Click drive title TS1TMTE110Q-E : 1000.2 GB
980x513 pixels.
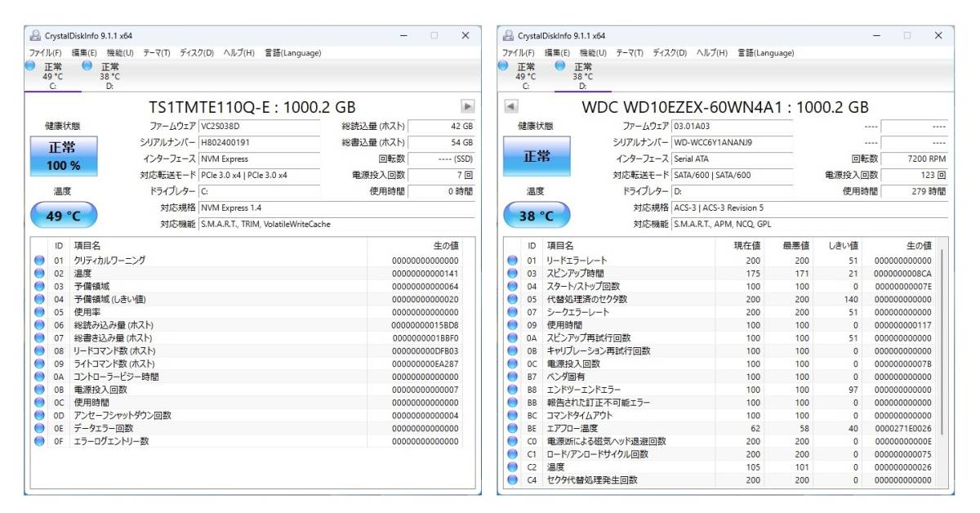coord(252,107)
